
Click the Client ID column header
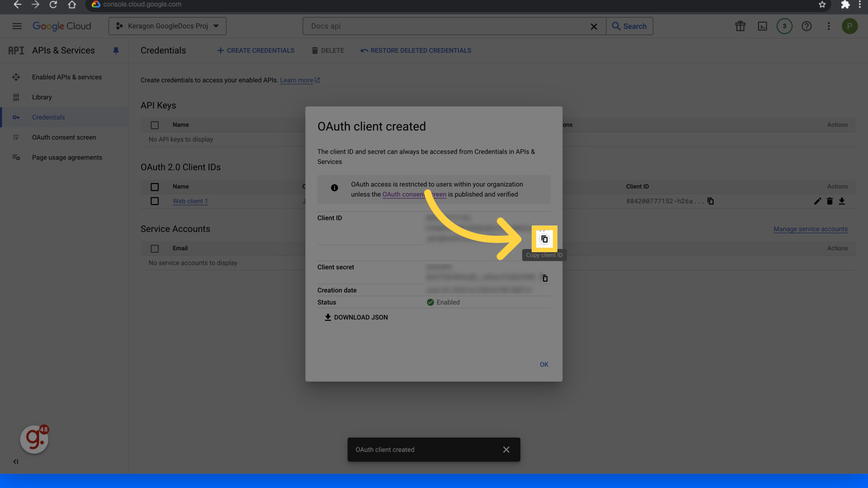637,187
